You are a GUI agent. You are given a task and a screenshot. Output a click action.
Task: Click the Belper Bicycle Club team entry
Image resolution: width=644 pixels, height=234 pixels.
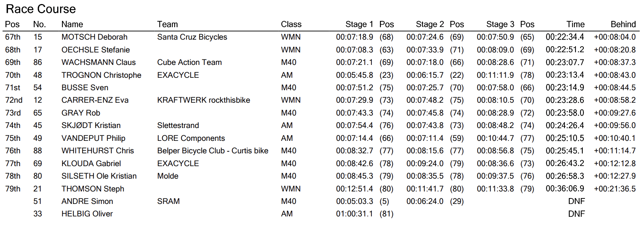click(213, 151)
